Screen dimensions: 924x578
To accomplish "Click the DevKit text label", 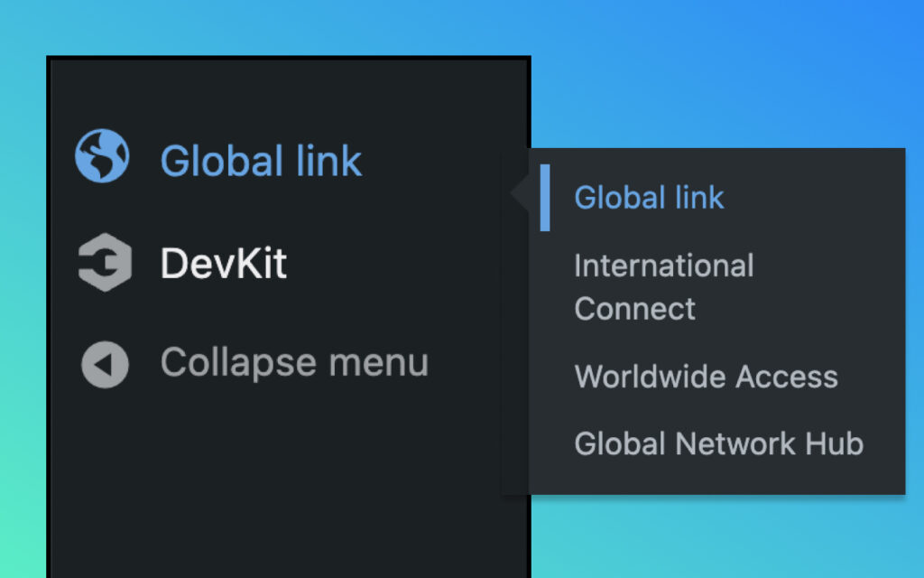I will [x=223, y=264].
